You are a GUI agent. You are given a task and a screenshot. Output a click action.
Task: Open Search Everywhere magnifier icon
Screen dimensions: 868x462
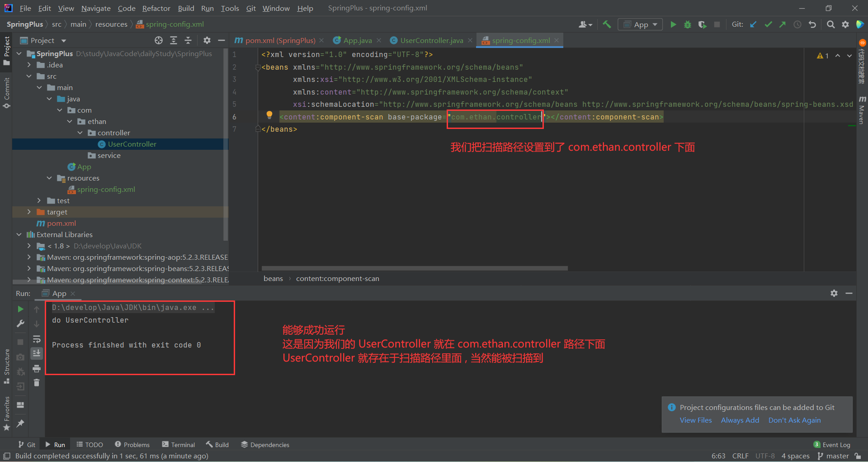pos(830,24)
